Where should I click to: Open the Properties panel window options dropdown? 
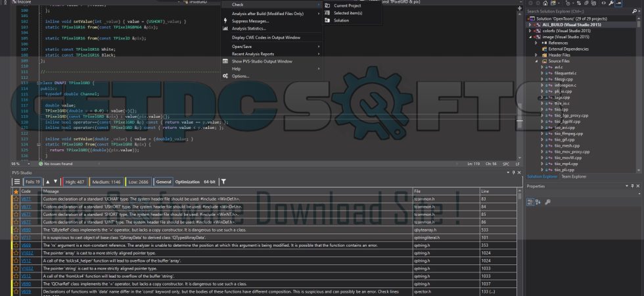click(627, 186)
